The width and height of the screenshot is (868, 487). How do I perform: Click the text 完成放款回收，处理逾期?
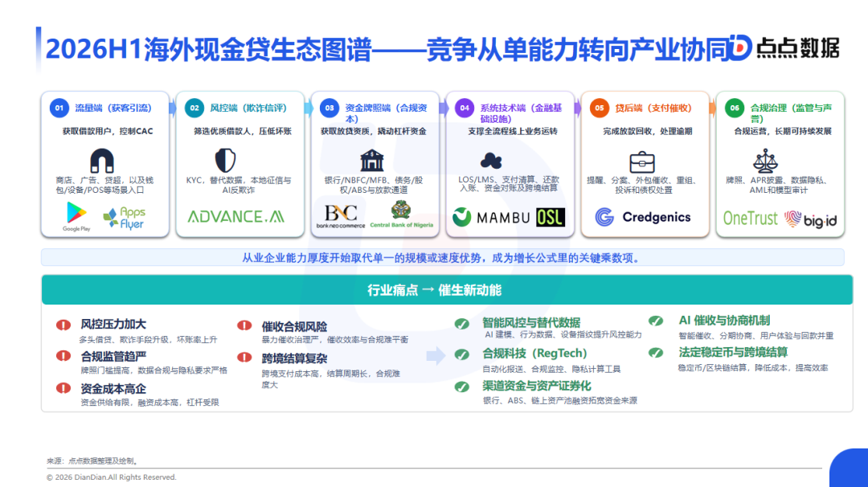(648, 131)
